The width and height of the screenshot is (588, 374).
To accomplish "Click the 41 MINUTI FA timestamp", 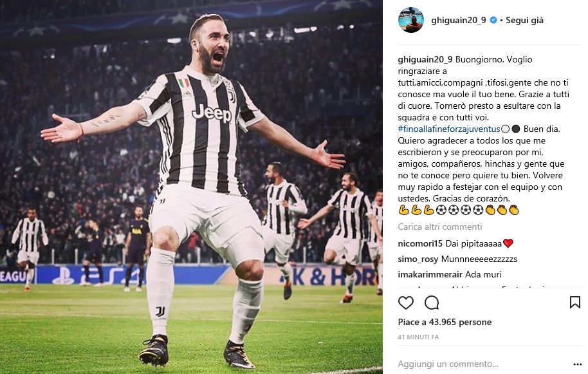I will click(x=418, y=337).
